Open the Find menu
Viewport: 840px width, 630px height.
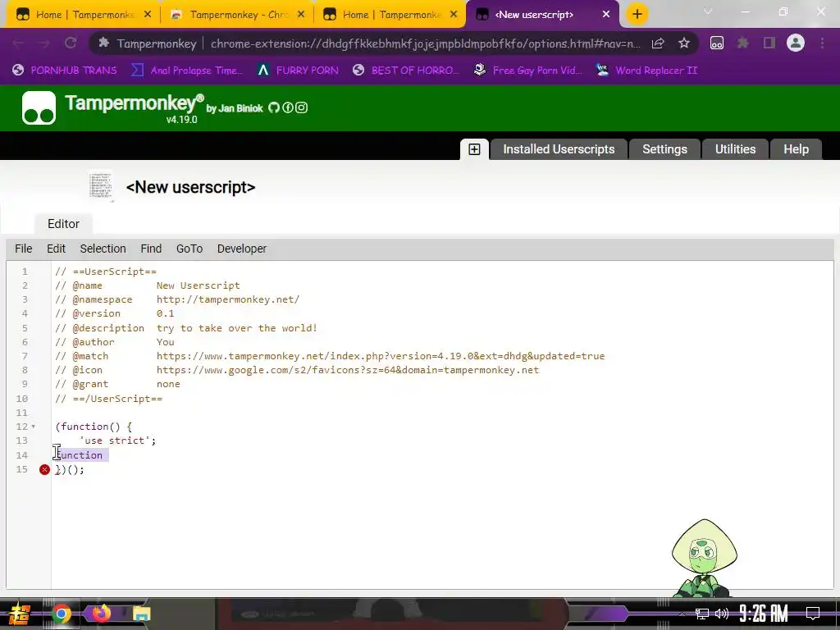151,249
